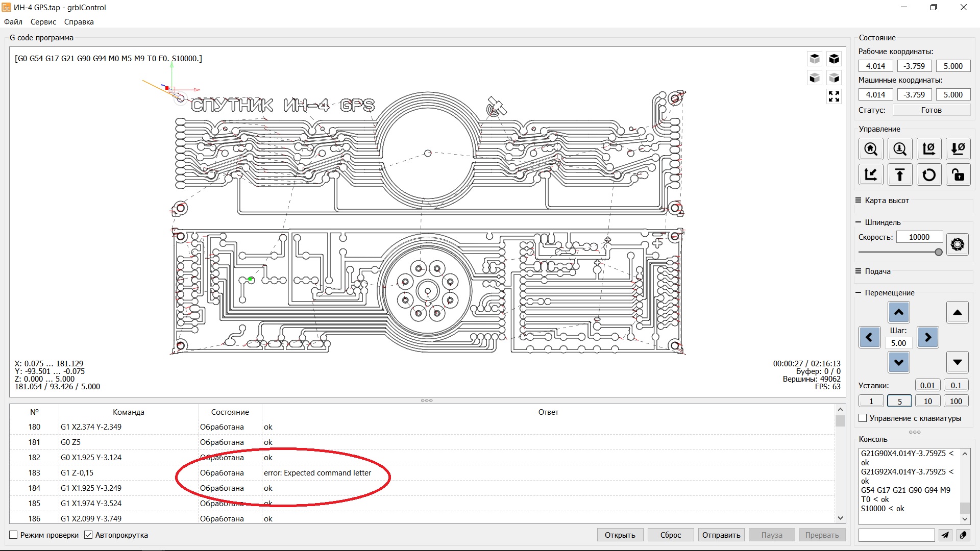Send console command with paper plane icon
The width and height of the screenshot is (980, 551).
(945, 535)
